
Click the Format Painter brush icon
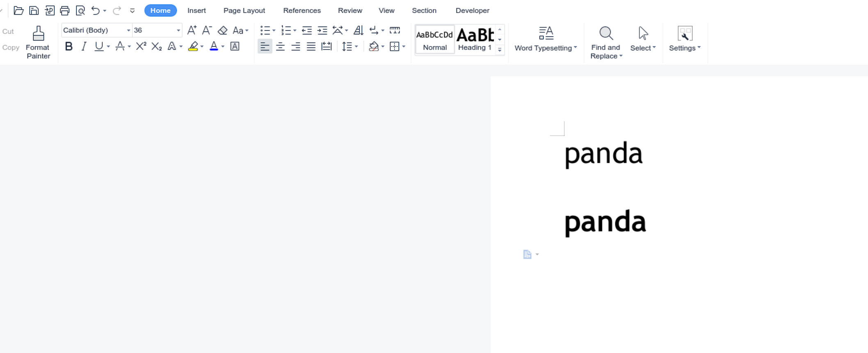point(38,34)
